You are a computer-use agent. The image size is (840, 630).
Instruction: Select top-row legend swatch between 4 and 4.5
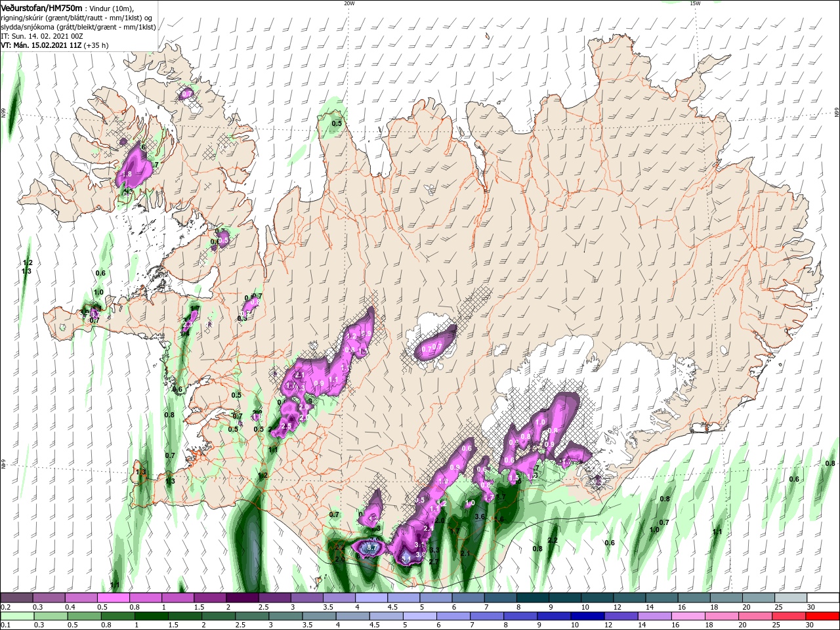(371, 598)
